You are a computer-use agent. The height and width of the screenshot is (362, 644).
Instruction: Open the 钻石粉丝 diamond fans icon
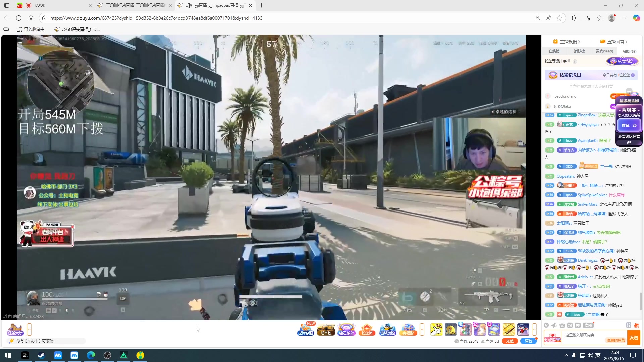346,329
